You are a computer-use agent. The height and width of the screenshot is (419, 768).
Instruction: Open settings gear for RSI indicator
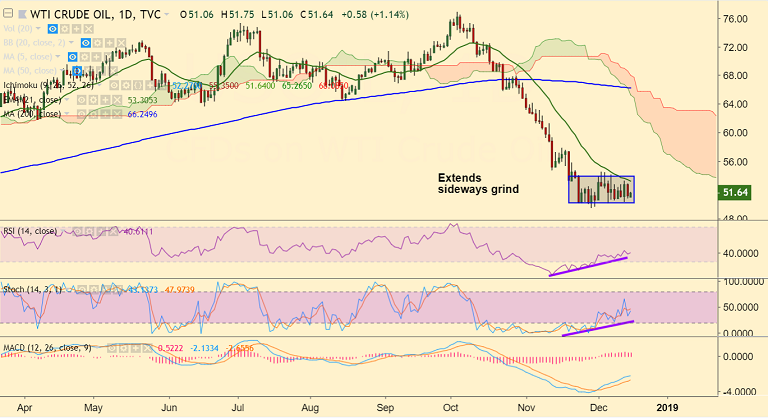[89, 231]
